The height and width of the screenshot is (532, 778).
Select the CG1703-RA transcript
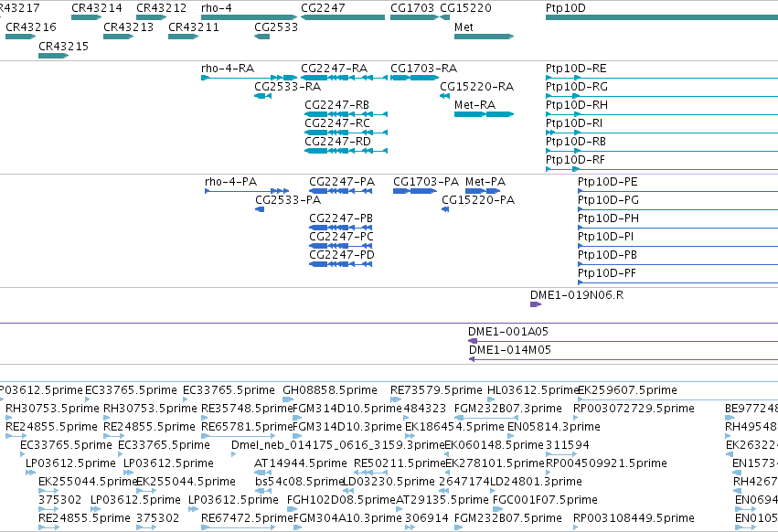pyautogui.click(x=414, y=78)
